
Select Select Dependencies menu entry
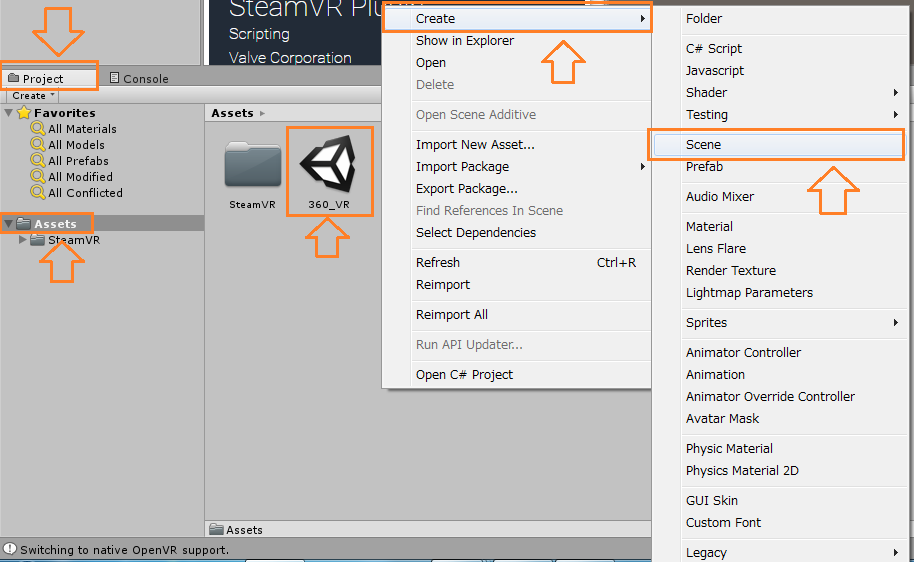pos(517,233)
